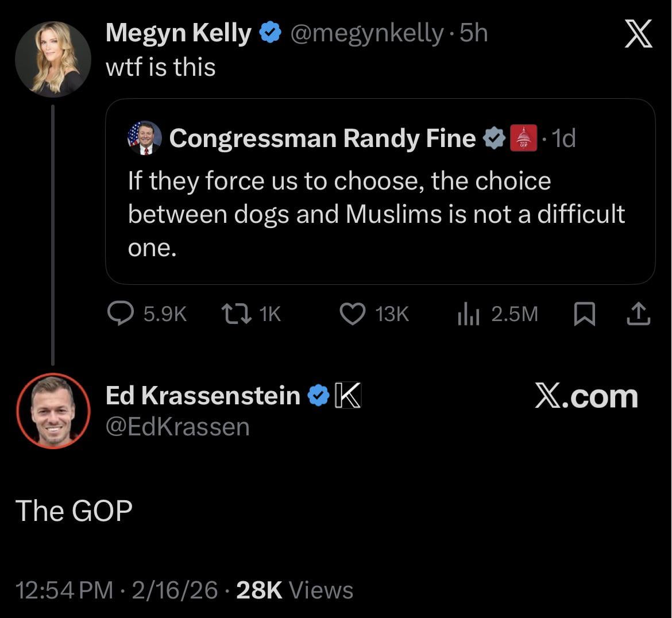Open Ed Krassenstein's profile picture
This screenshot has width=672, height=618.
pos(53,410)
